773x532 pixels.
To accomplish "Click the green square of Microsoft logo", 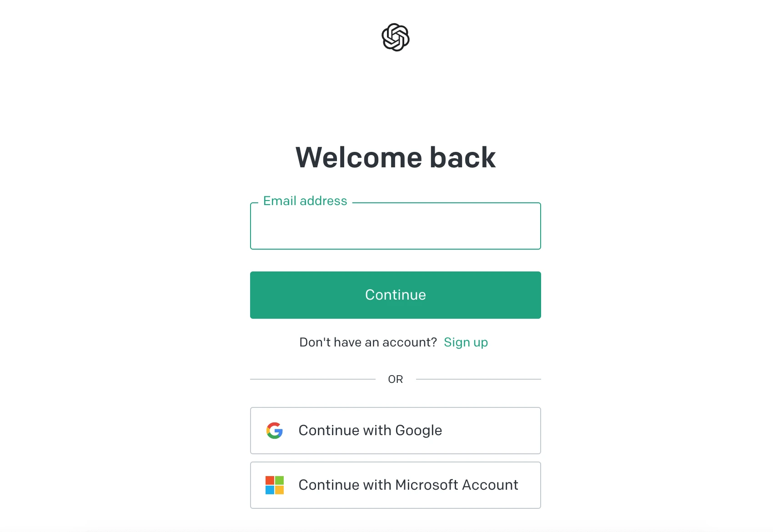I will point(280,480).
